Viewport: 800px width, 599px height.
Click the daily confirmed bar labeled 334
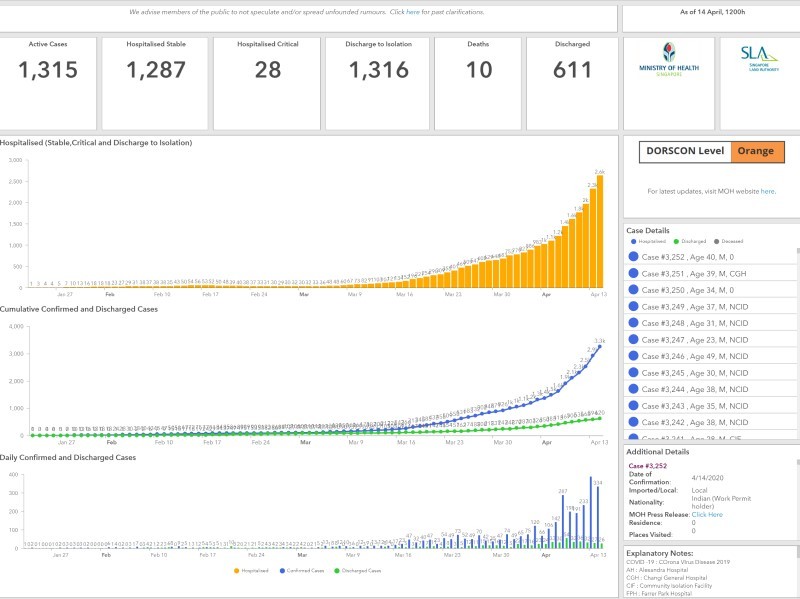(598, 517)
